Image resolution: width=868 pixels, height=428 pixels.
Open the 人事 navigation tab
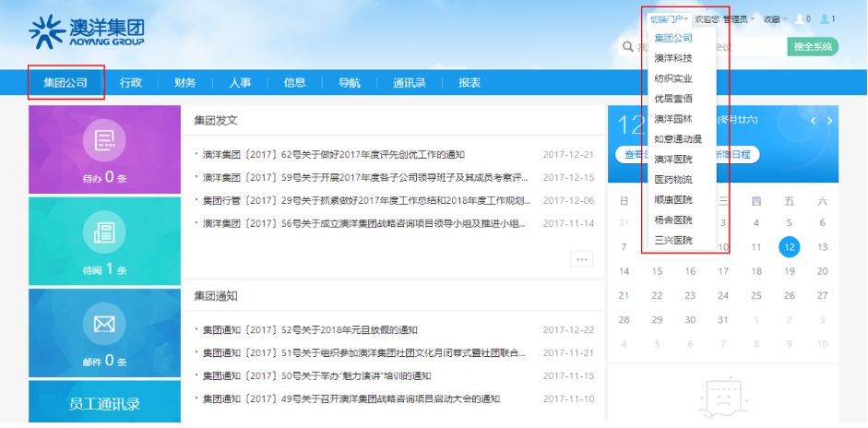pyautogui.click(x=240, y=83)
